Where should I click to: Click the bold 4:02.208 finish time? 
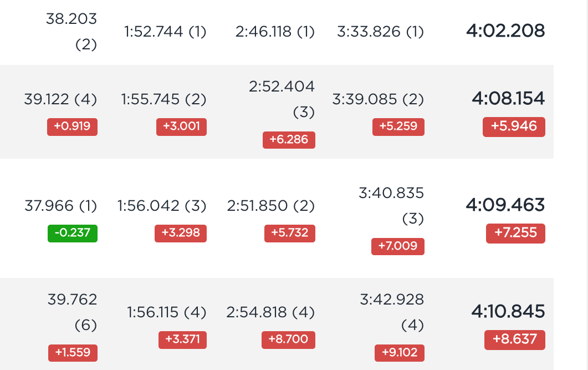click(x=505, y=31)
